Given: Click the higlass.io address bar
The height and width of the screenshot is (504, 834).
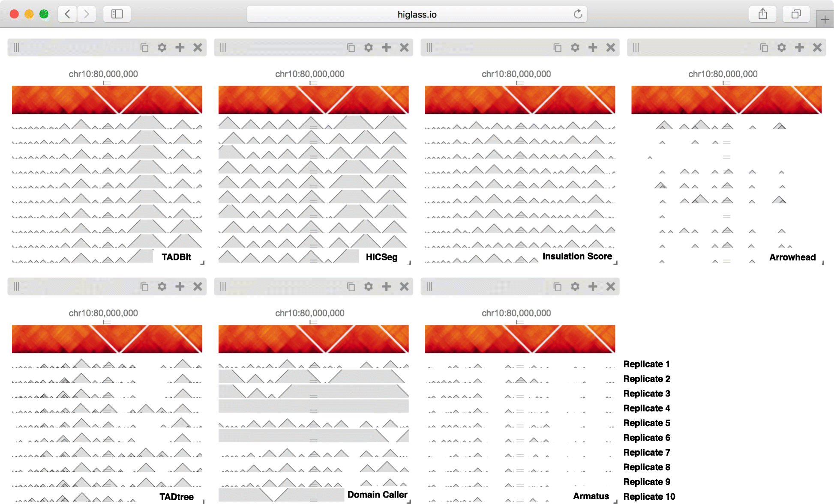Looking at the screenshot, I should 417,14.
